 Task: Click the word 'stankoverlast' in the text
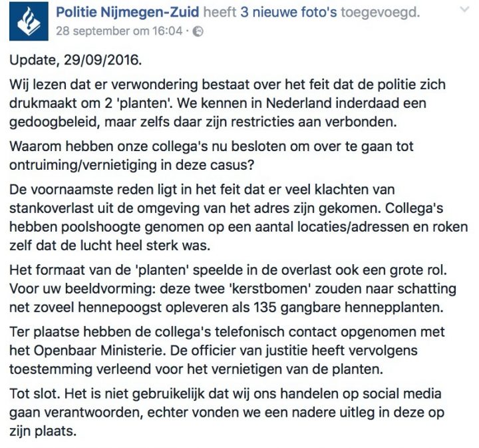tap(52, 209)
